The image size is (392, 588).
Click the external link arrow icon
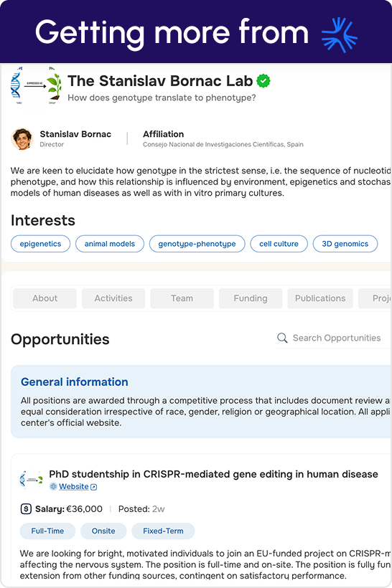(94, 487)
